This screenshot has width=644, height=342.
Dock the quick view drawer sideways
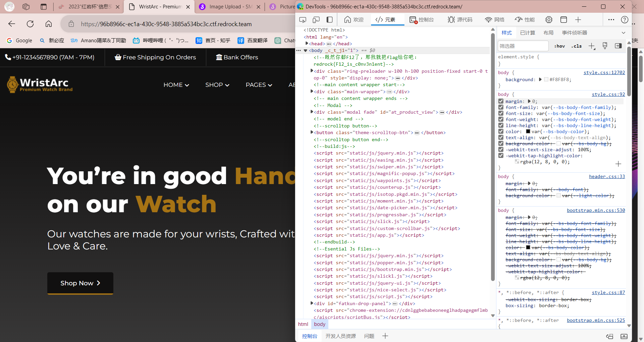[x=610, y=336]
